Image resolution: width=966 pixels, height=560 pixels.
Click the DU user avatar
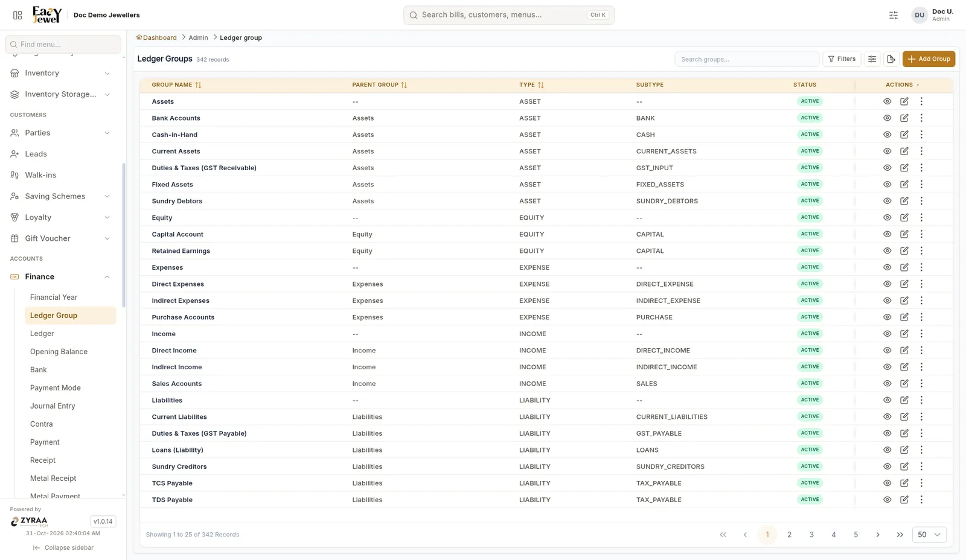click(919, 15)
